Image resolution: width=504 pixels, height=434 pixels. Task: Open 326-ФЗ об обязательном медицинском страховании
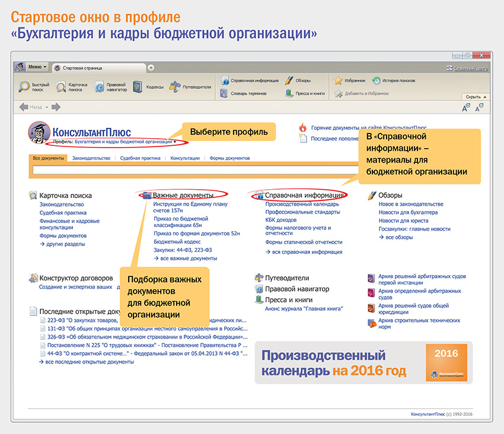tap(147, 337)
